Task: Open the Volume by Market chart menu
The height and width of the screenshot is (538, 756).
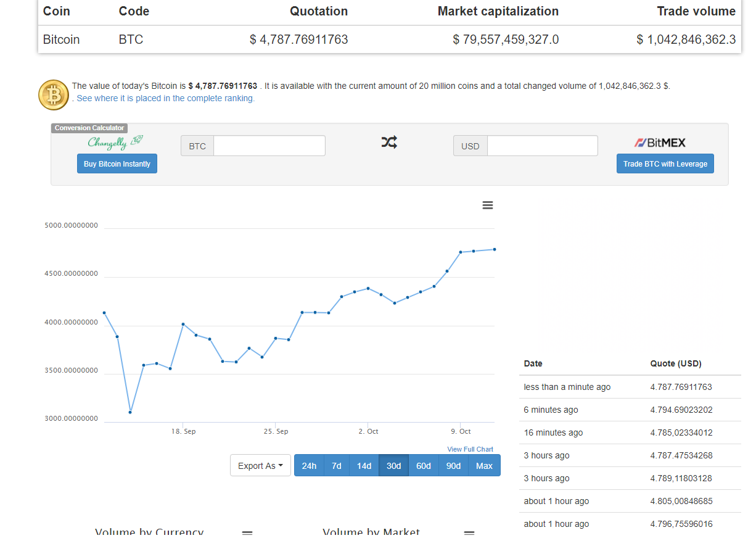Action: (x=469, y=533)
